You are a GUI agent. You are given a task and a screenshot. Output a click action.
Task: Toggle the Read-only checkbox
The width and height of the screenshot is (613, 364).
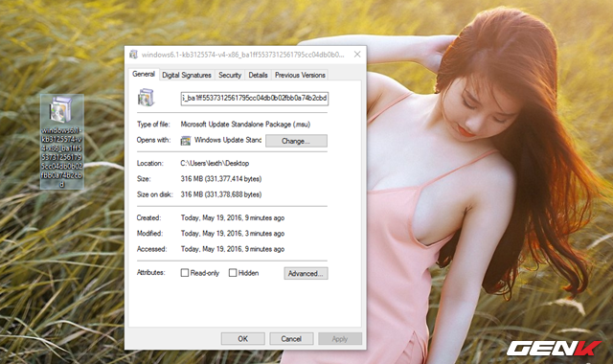(185, 272)
